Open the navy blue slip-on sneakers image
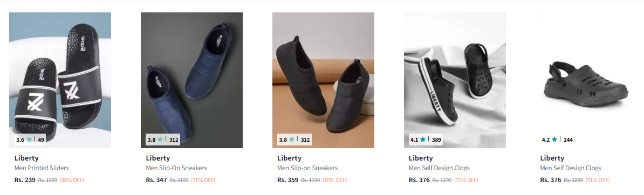The height and width of the screenshot is (195, 644). tap(191, 80)
